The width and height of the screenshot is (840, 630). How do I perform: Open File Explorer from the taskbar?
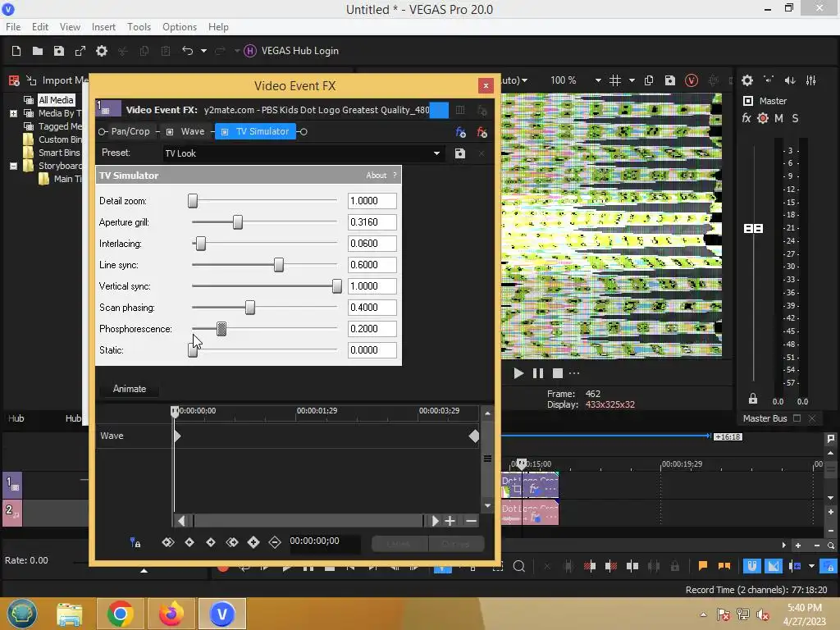pyautogui.click(x=70, y=614)
